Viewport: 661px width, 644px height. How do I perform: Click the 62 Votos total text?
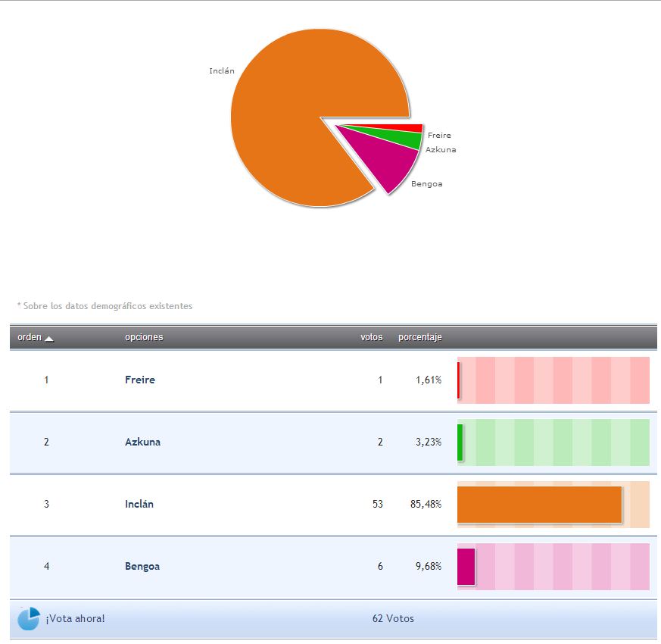(x=393, y=618)
